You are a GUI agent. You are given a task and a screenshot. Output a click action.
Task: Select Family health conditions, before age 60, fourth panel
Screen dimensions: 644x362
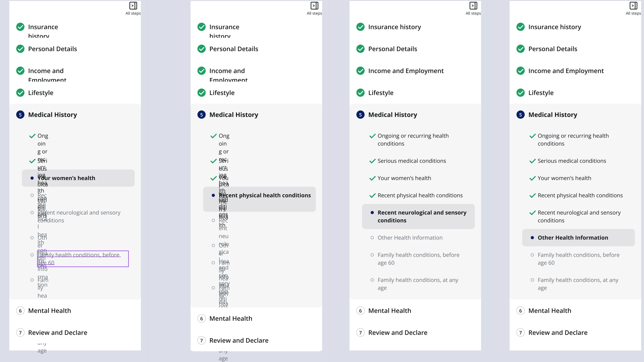(x=578, y=259)
